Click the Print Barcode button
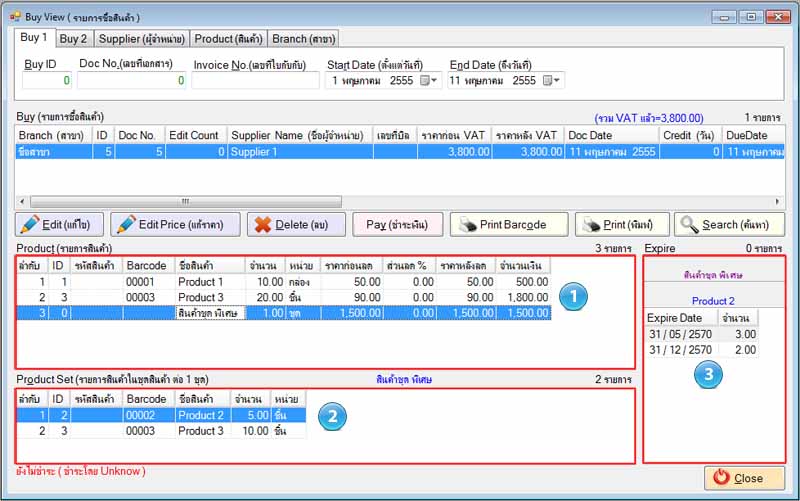The width and height of the screenshot is (800, 501). (x=509, y=224)
